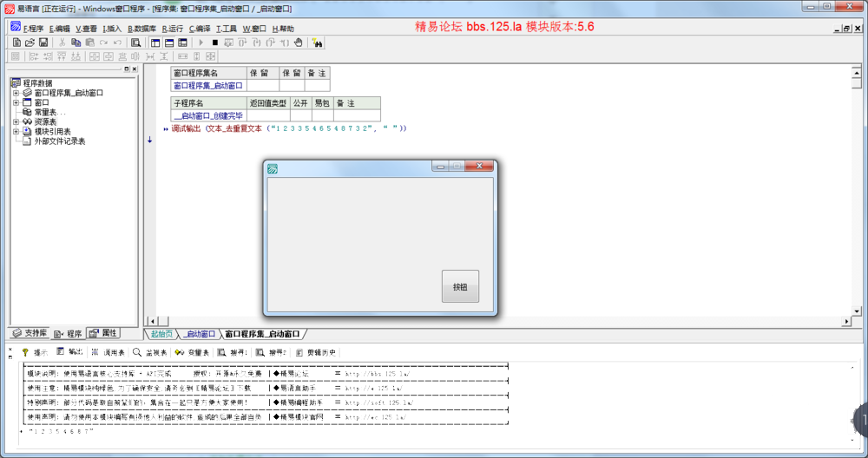This screenshot has height=458, width=868.
Task: Expand the 窗口 tree node
Action: 16,102
